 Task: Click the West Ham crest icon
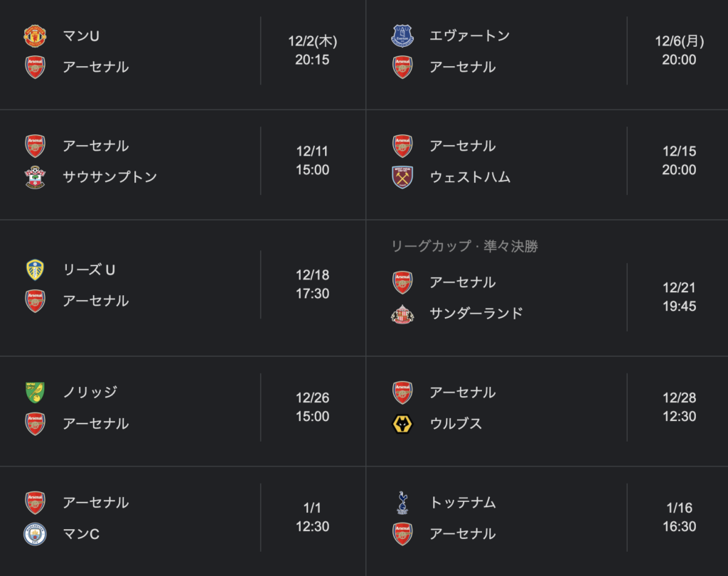pyautogui.click(x=402, y=177)
